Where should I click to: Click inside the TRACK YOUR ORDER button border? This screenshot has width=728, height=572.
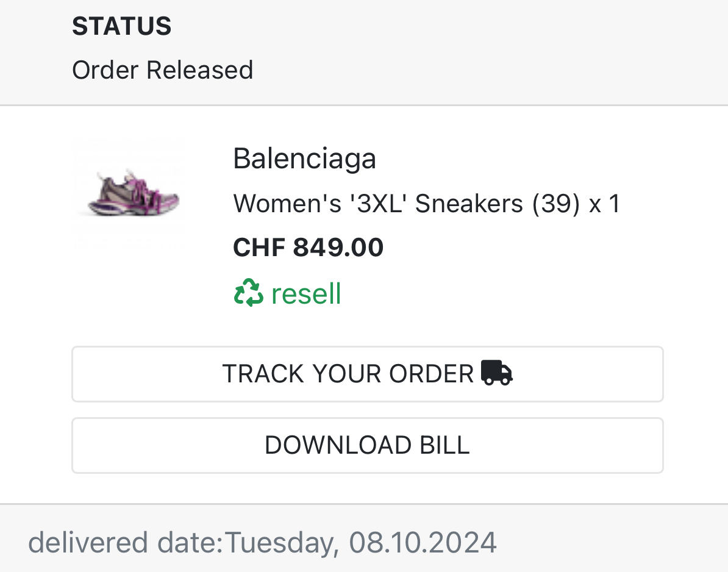[367, 373]
